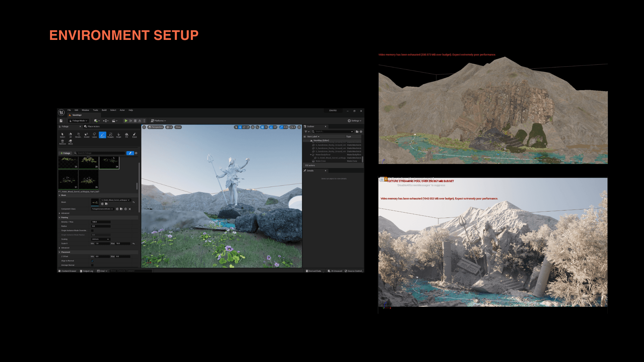This screenshot has width=644, height=362.
Task: Click the Remove foliage trash icon
Action: pos(62,142)
